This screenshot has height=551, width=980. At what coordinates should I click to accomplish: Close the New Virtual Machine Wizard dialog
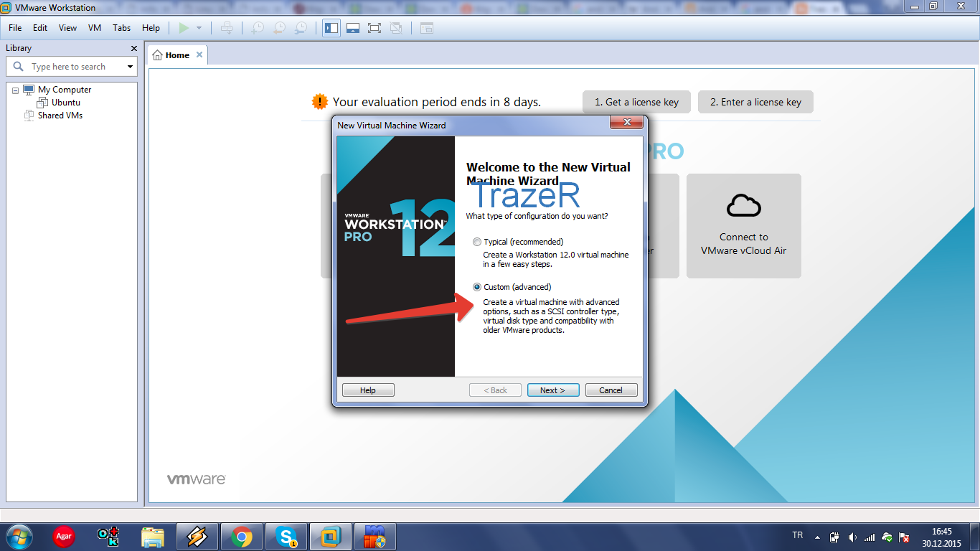click(626, 123)
